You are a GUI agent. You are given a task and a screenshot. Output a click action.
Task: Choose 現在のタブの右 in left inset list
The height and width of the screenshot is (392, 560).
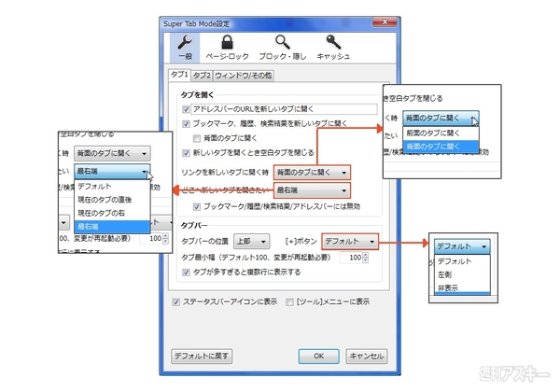click(x=112, y=213)
